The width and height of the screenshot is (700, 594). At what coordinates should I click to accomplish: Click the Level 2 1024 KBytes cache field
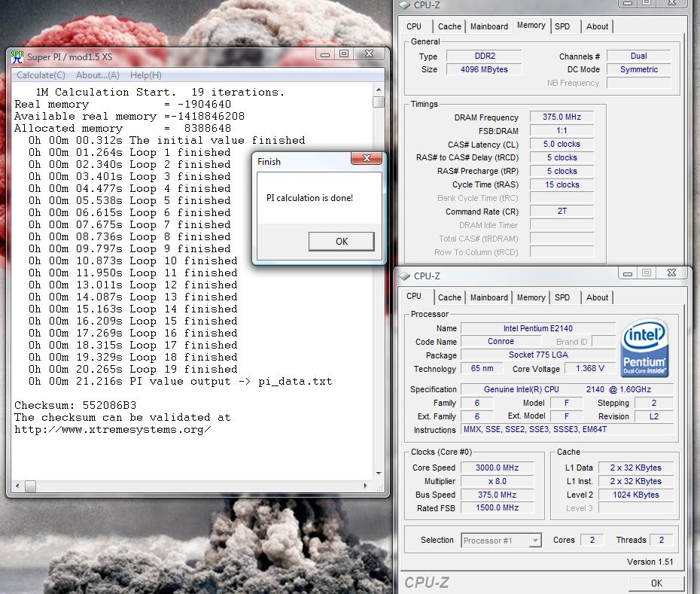636,495
